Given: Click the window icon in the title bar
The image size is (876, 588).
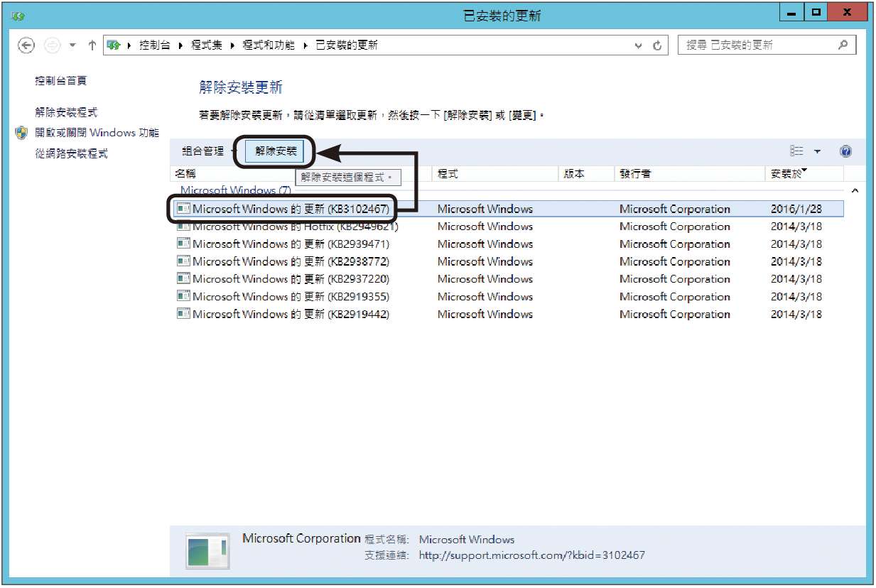Looking at the screenshot, I should point(18,15).
